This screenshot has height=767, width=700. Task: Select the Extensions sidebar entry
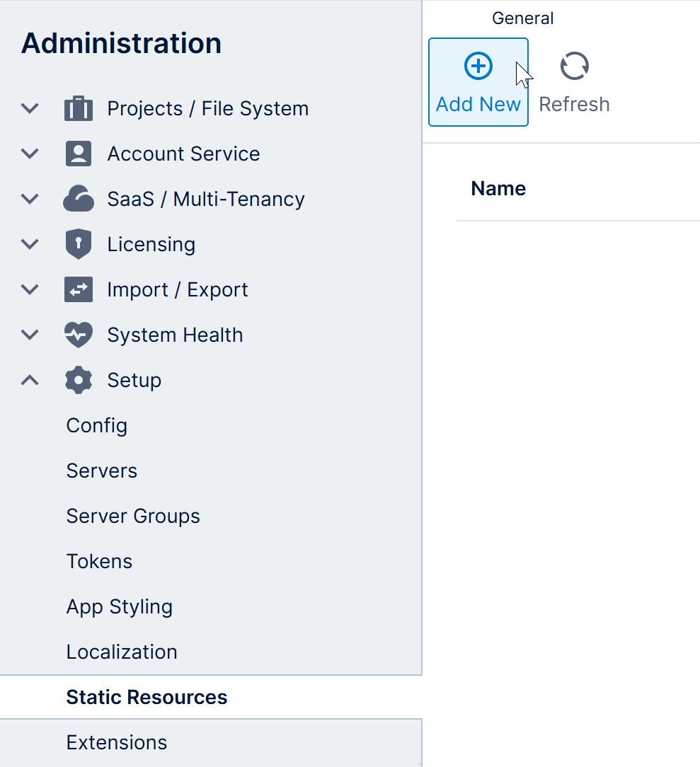coord(117,743)
